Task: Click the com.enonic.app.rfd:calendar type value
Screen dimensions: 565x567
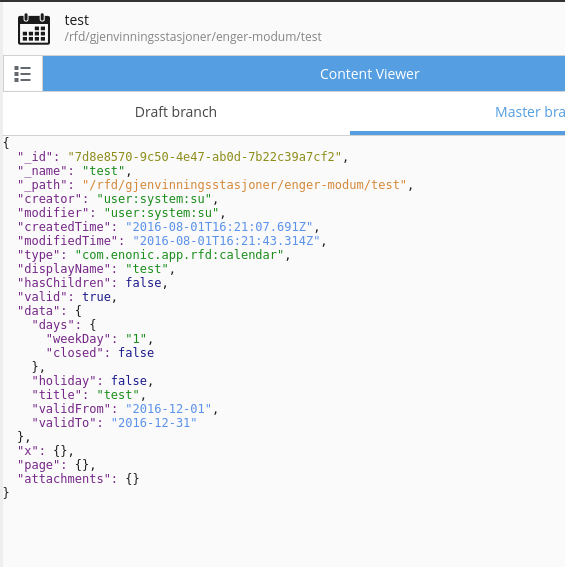Action: (179, 255)
